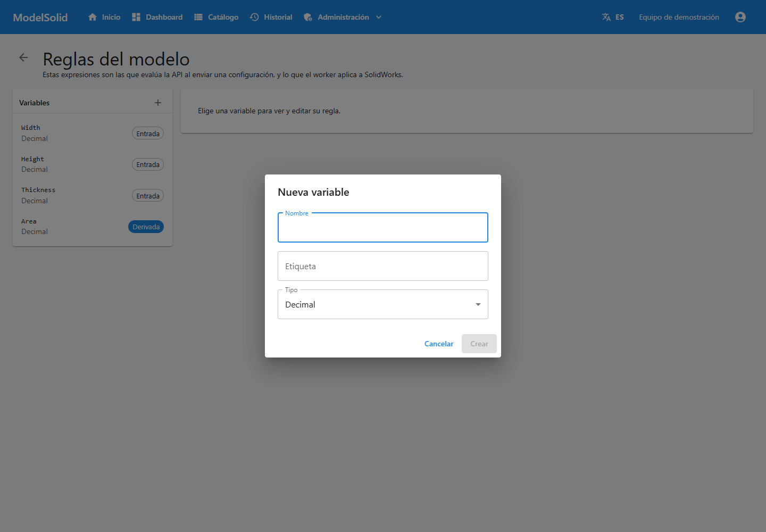Click the Historial clock icon
The image size is (766, 532).
click(254, 17)
